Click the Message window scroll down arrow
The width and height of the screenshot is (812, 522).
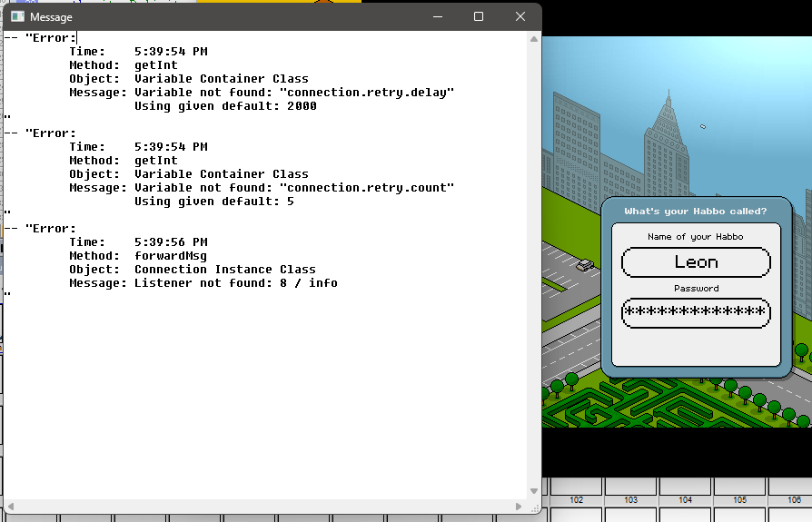pos(534,491)
